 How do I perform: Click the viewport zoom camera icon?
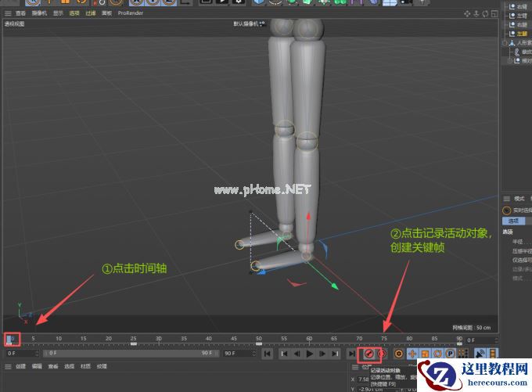click(476, 13)
